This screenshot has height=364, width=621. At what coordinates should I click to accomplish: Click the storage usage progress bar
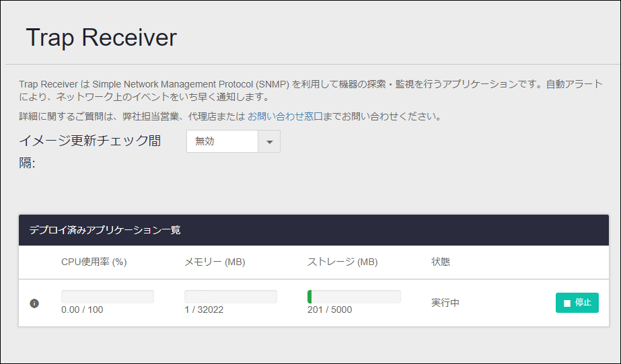[354, 297]
